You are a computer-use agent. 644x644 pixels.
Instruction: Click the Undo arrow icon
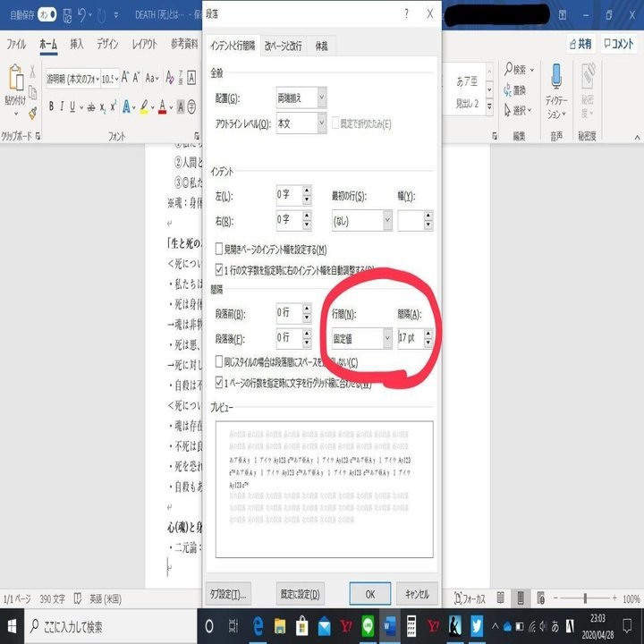pos(81,15)
